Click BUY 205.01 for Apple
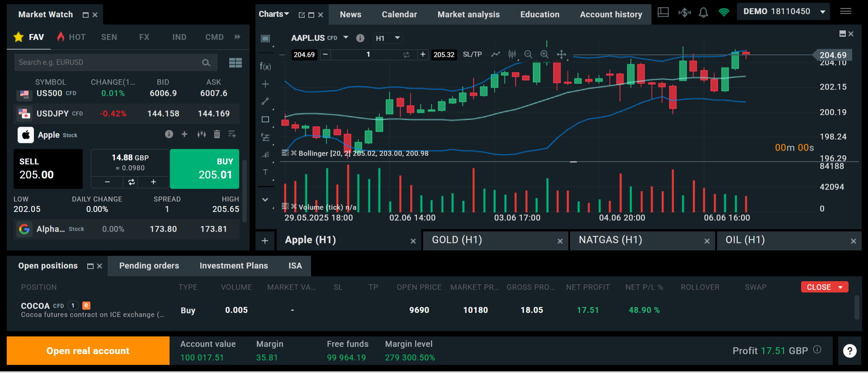The width and height of the screenshot is (868, 373). pyautogui.click(x=204, y=169)
